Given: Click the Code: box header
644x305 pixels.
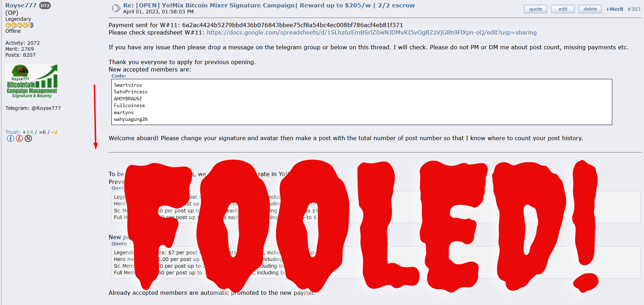Looking at the screenshot, I should pyautogui.click(x=119, y=76).
